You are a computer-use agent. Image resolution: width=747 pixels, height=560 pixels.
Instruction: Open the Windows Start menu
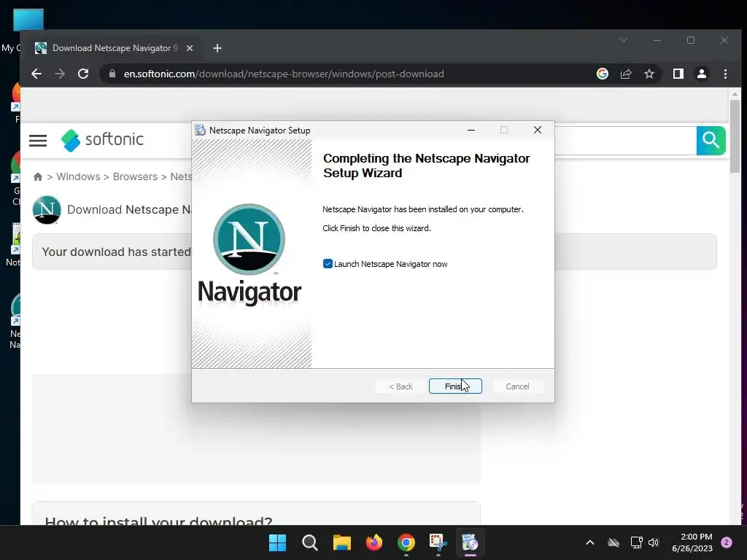pos(277,542)
